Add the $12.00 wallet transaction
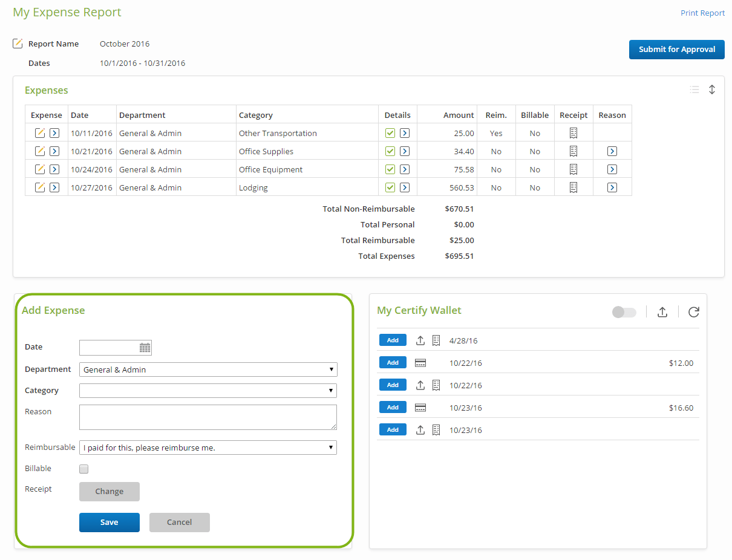Viewport: 732px width, 560px height. click(x=393, y=363)
